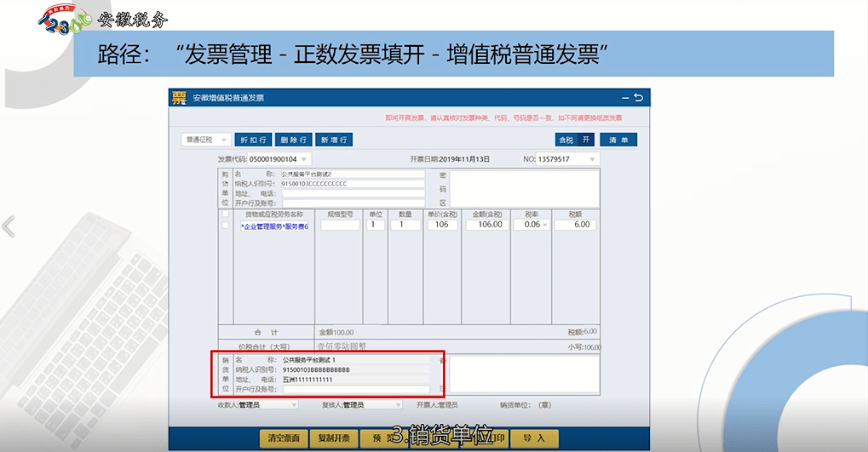This screenshot has height=452, width=868.
Task: Open the 普通征税 tax type dropdown
Action: [206, 140]
